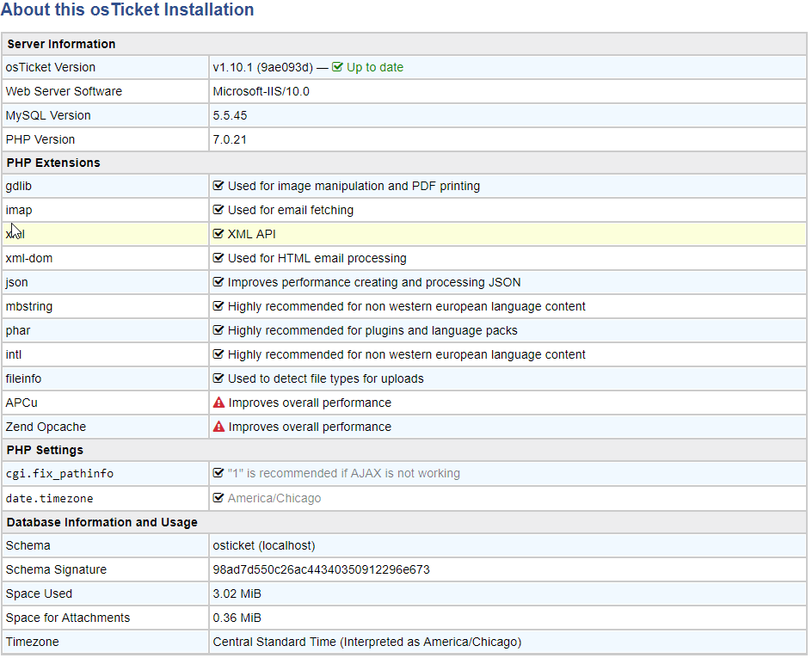Screen dimensions: 812x658
Task: Click the checkmark icon next to imap extension
Action: pyautogui.click(x=218, y=210)
